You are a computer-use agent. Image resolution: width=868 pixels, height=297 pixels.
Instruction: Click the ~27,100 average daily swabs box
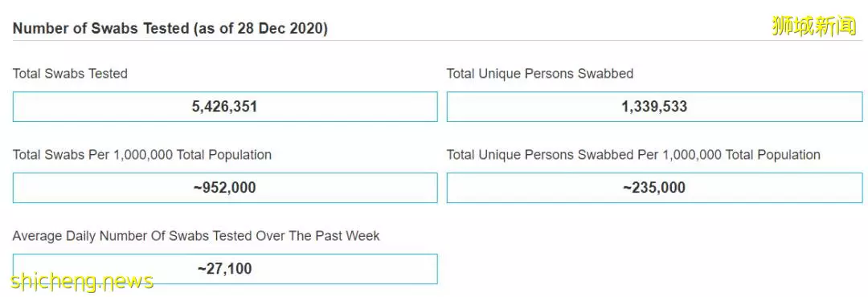[x=225, y=270]
